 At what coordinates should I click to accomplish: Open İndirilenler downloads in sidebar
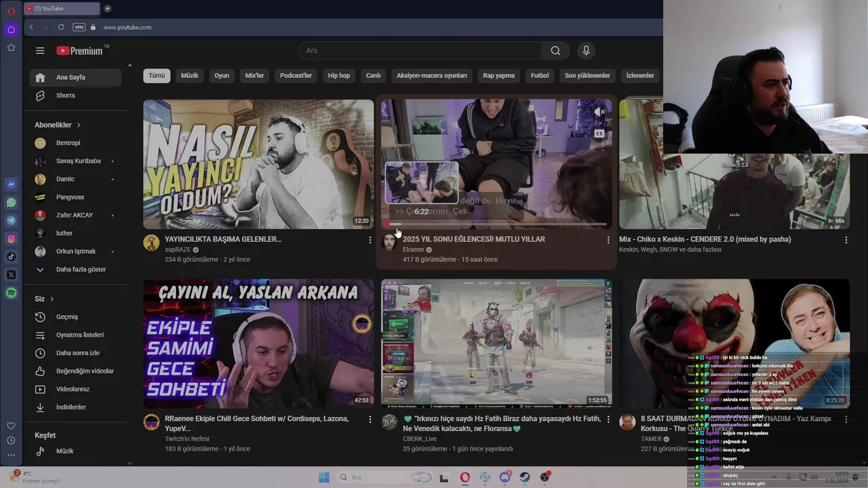[75, 407]
